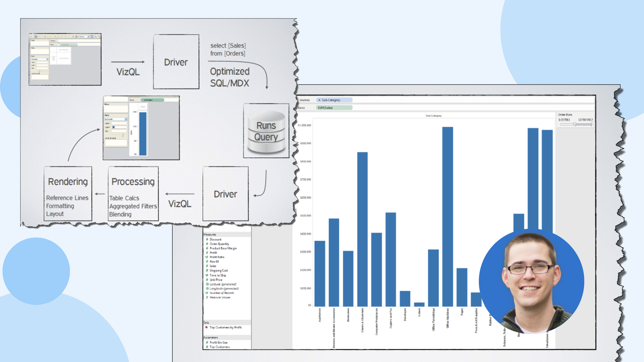The height and width of the screenshot is (362, 644).
Task: Click the set icon for Top Customers by Profit
Action: coord(207,327)
